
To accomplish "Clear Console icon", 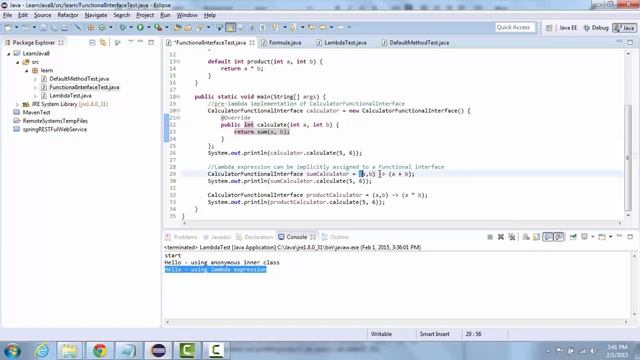I will (x=526, y=237).
